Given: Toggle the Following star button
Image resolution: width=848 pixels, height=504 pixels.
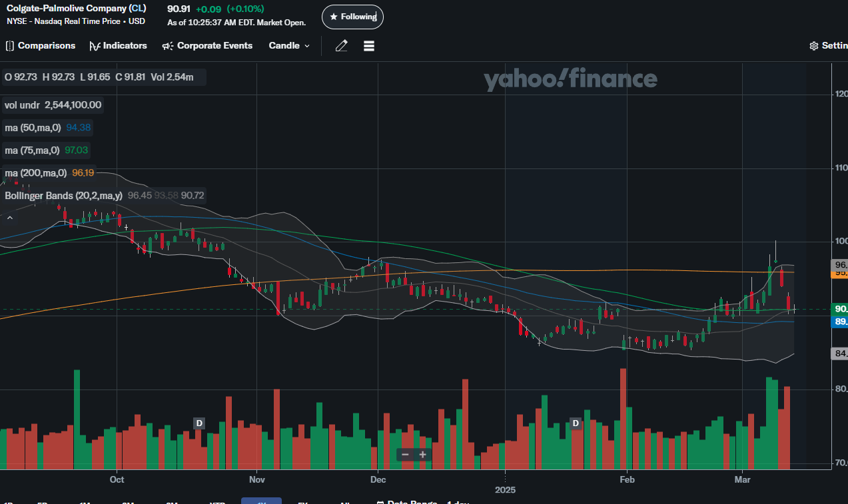Looking at the screenshot, I should 352,17.
